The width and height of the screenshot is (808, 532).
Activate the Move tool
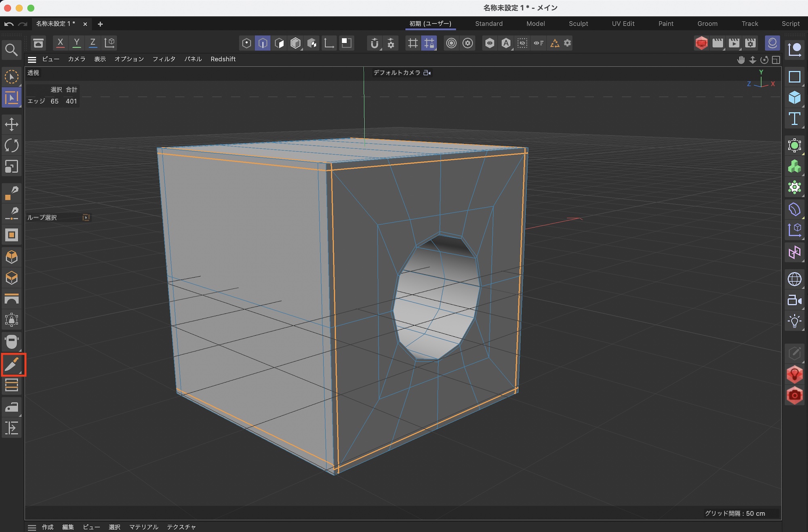pyautogui.click(x=11, y=124)
